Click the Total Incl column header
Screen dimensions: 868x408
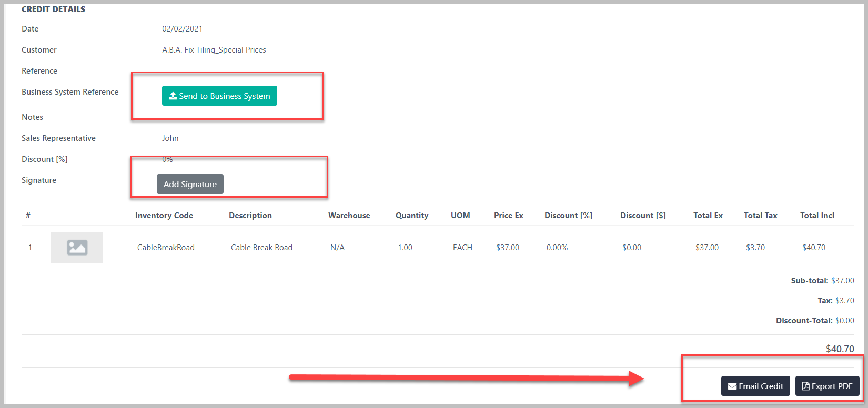click(x=817, y=216)
